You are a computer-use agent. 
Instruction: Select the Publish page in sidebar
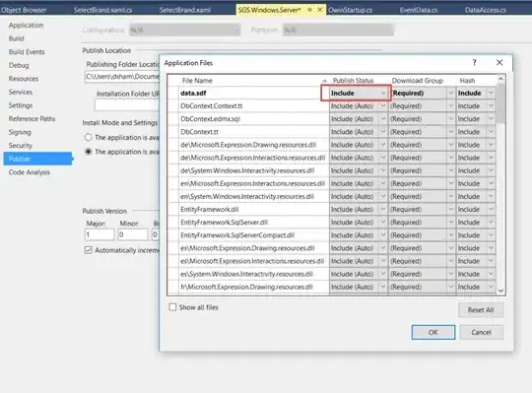[x=38, y=159]
